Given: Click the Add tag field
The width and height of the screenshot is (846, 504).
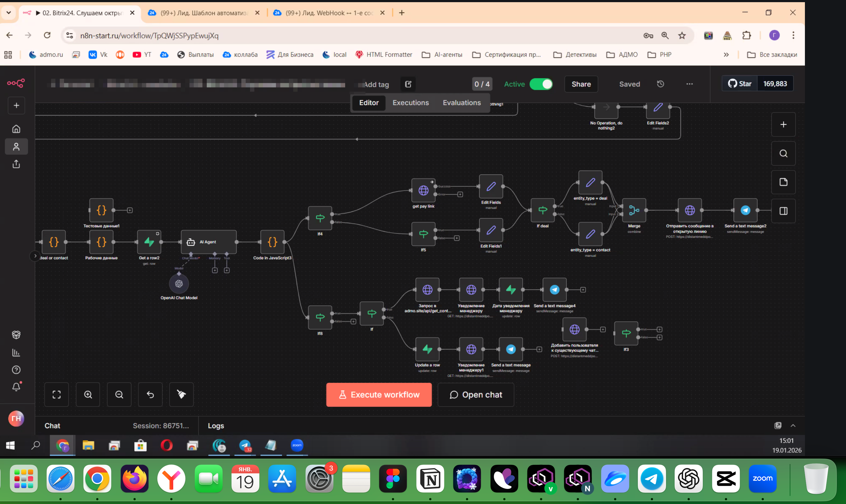Looking at the screenshot, I should 376,85.
